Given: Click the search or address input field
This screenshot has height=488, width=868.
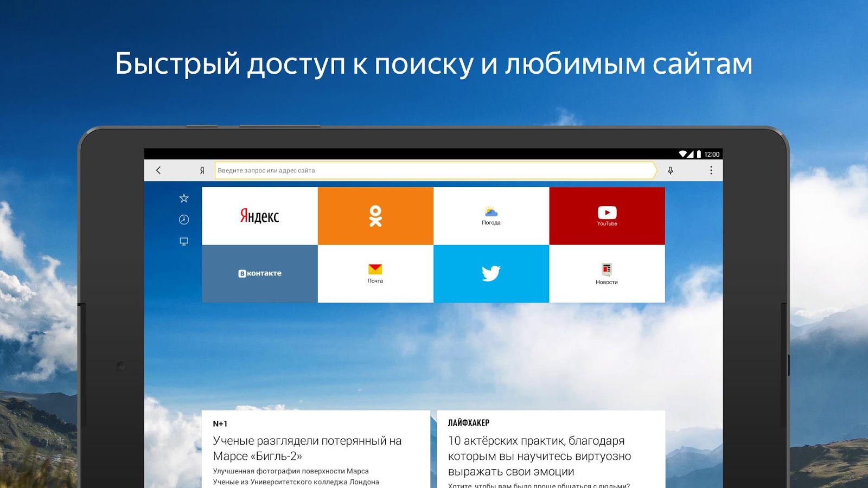Looking at the screenshot, I should pyautogui.click(x=434, y=170).
